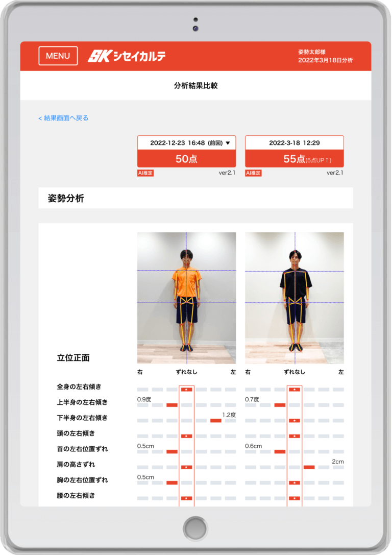Click the 0.9度 red marker
Screen dimensions: 392x555
172,405
